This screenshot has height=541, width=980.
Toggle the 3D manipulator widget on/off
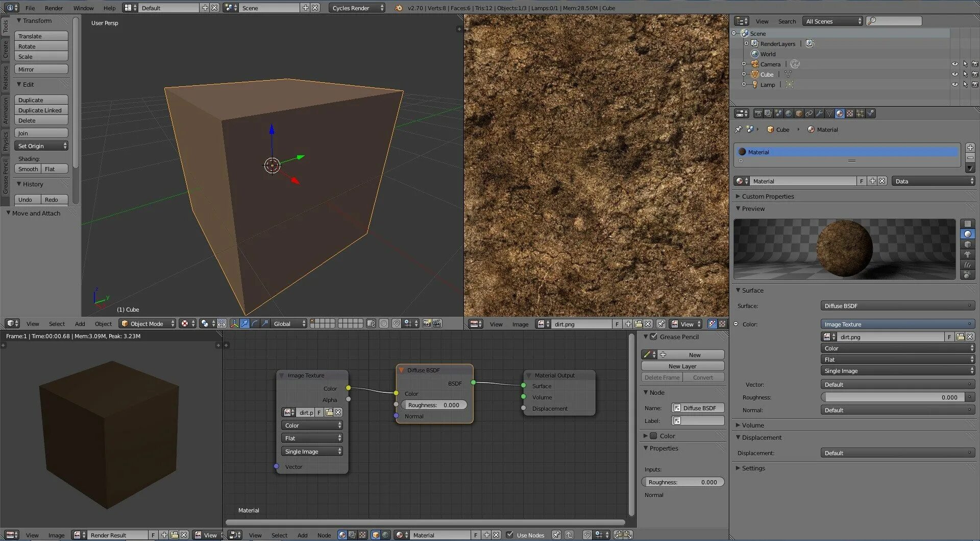(234, 323)
